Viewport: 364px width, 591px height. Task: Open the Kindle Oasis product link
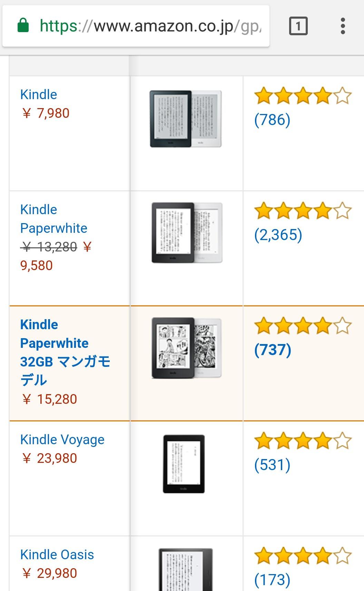coord(58,554)
